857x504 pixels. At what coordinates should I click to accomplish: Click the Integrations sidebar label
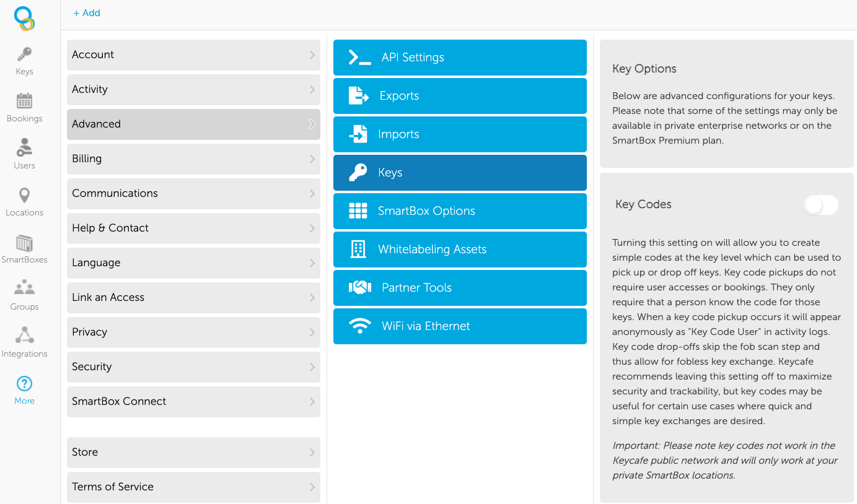tap(24, 354)
